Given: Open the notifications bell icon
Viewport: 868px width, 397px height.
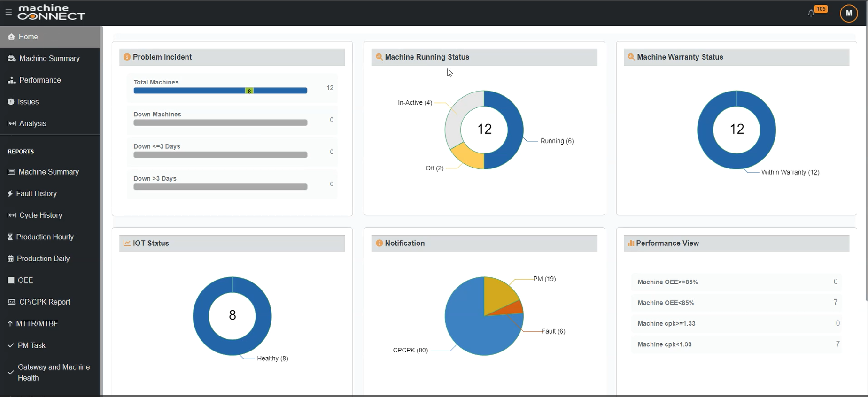Looking at the screenshot, I should 811,13.
